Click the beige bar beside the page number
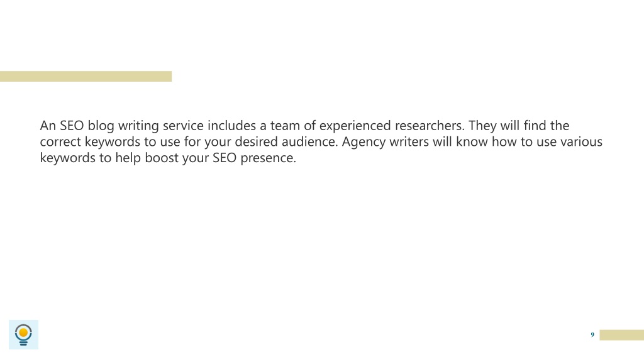This screenshot has height=362, width=644. [x=622, y=335]
